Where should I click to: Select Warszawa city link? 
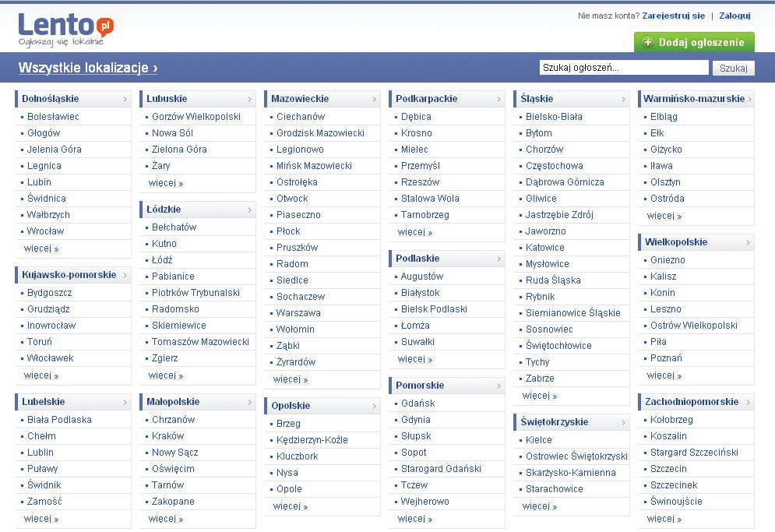[298, 313]
